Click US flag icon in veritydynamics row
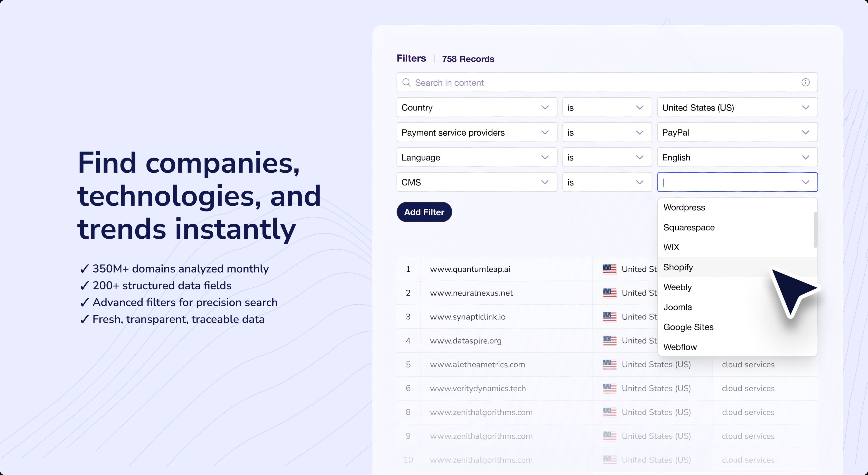The height and width of the screenshot is (475, 868). [x=610, y=388]
